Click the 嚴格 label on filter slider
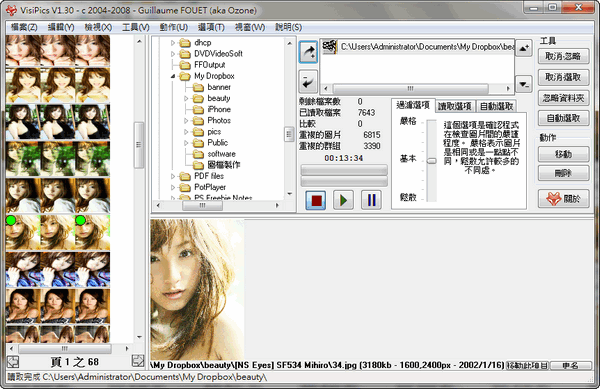The height and width of the screenshot is (389, 600). click(408, 121)
